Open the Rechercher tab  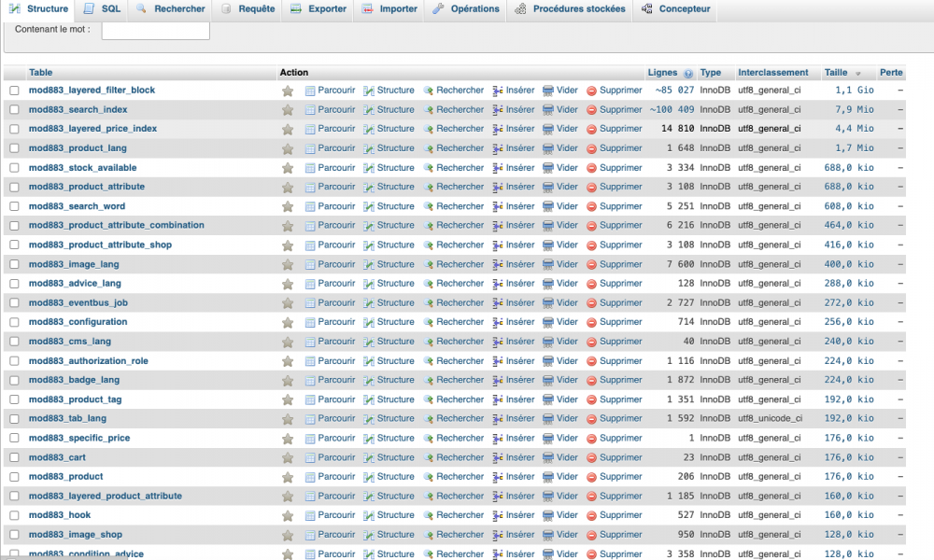170,9
